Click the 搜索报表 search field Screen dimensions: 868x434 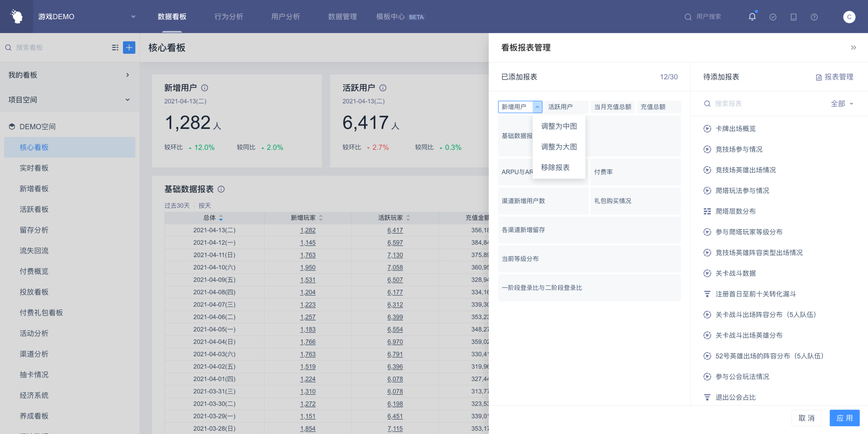coord(764,104)
